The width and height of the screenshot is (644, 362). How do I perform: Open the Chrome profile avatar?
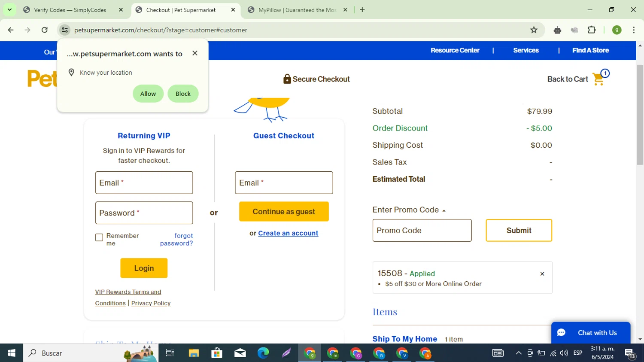pyautogui.click(x=617, y=30)
